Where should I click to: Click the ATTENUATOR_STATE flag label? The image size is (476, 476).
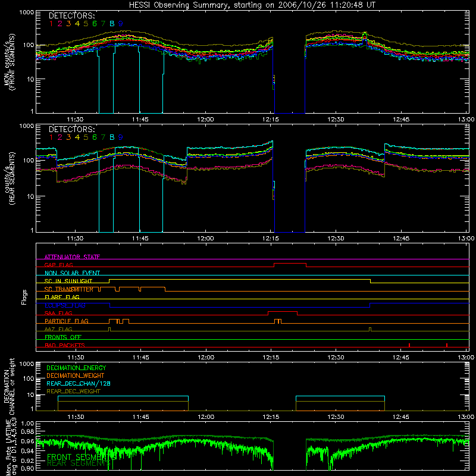72,257
